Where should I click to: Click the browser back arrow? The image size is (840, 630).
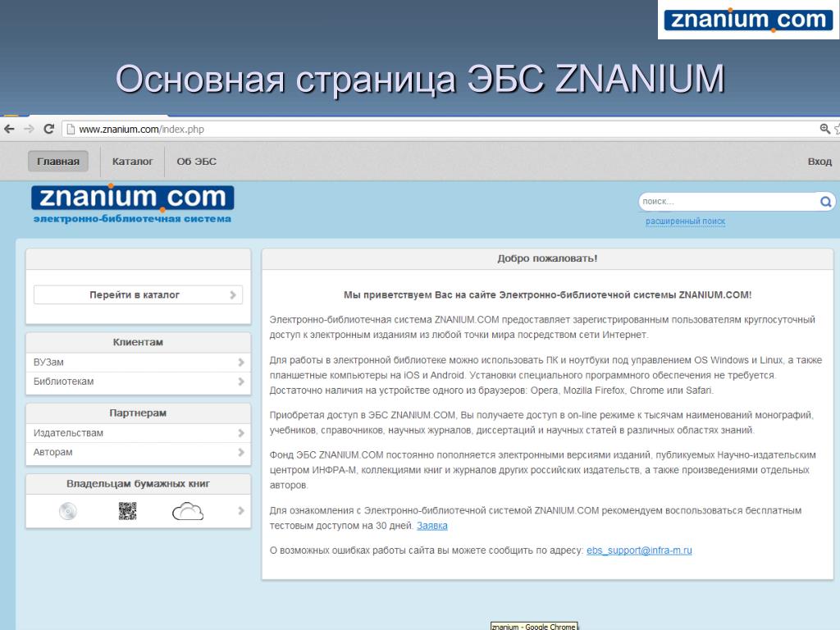(x=9, y=129)
